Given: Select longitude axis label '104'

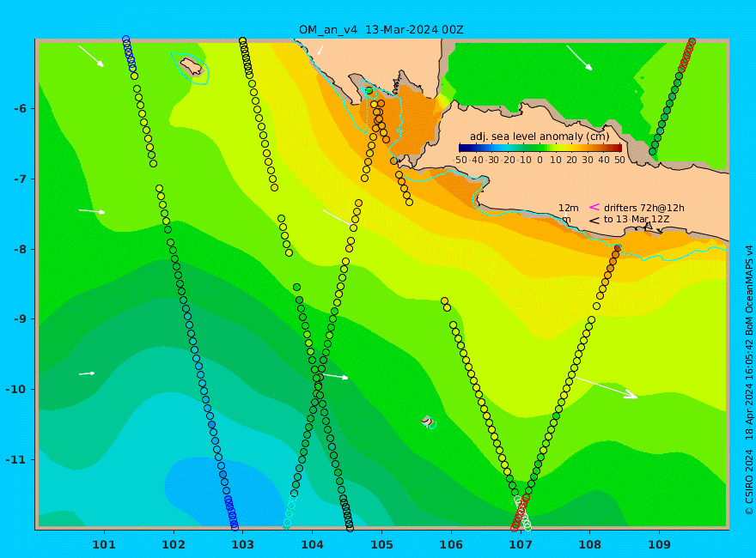Looking at the screenshot, I should 312,544.
